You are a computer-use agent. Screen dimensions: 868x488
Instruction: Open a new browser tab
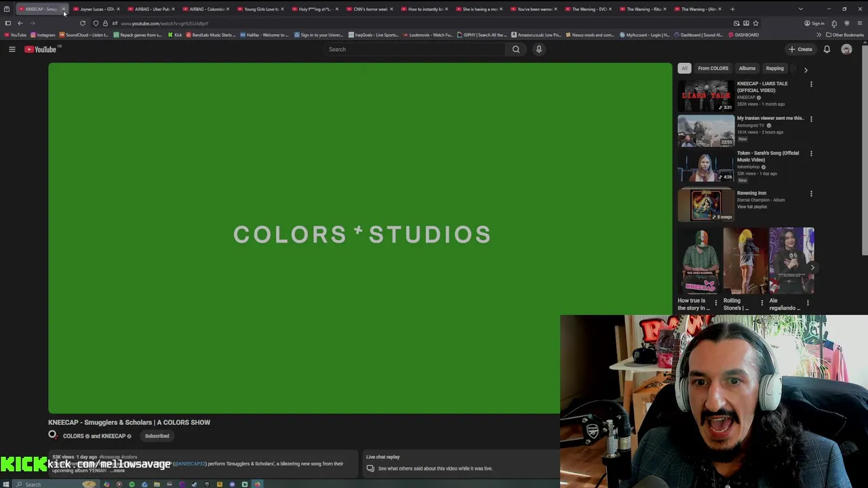coord(732,9)
